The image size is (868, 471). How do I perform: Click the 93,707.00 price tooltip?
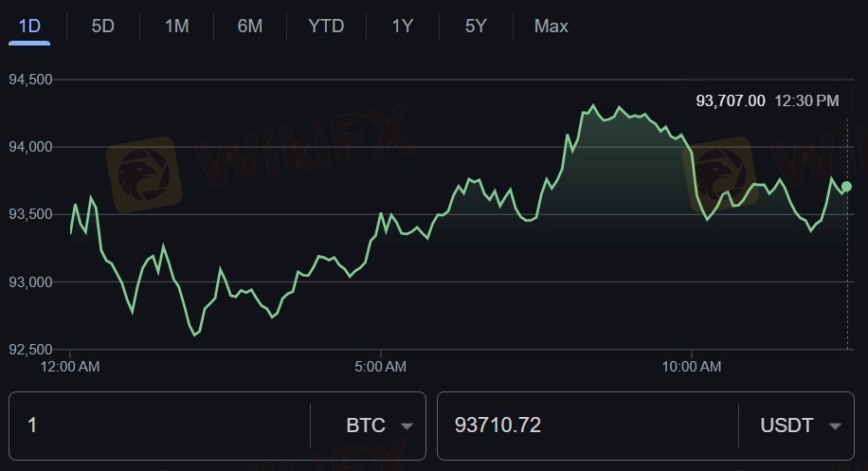click(x=730, y=100)
